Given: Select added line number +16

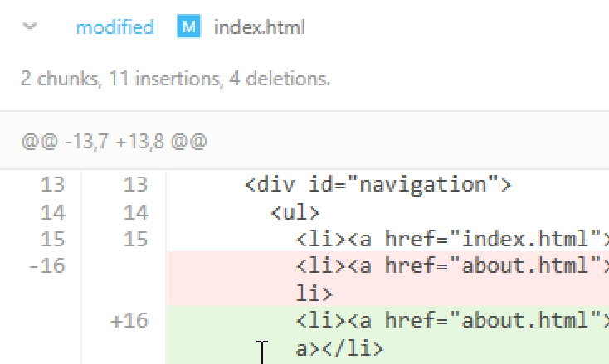Looking at the screenshot, I should 129,321.
